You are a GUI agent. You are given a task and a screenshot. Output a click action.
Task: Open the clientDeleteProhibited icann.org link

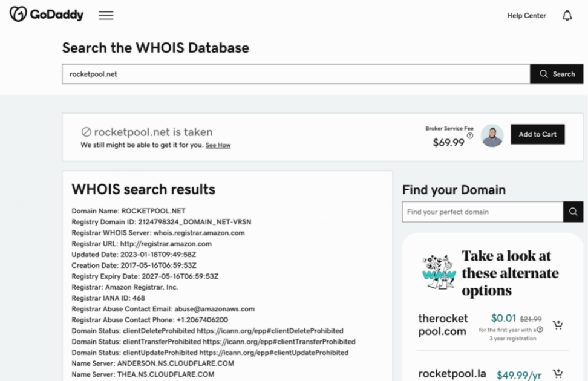pos(270,331)
